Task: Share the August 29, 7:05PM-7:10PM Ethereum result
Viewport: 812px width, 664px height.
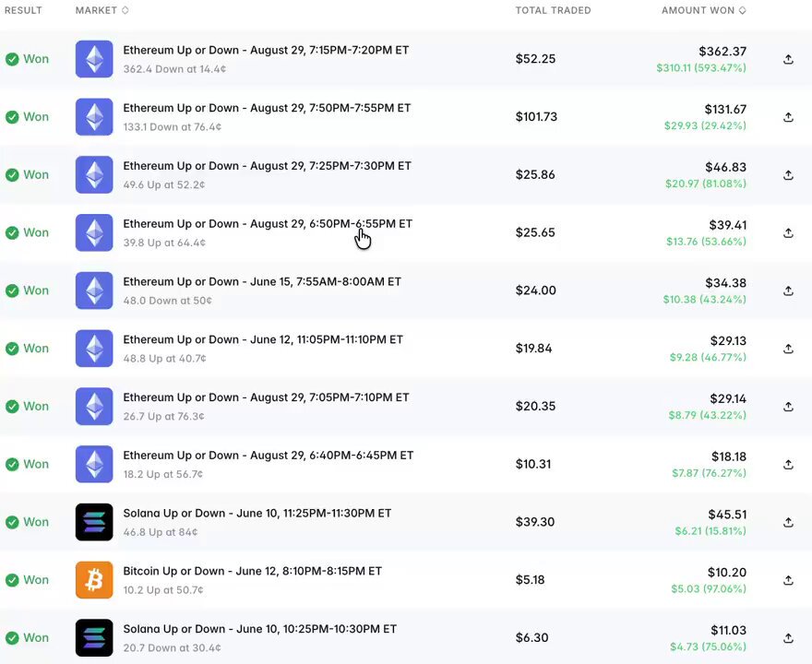Action: click(x=788, y=408)
